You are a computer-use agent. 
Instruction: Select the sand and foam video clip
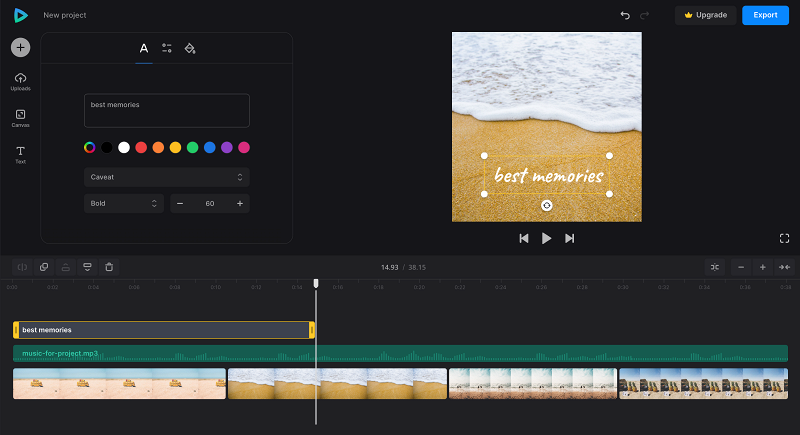pyautogui.click(x=337, y=383)
